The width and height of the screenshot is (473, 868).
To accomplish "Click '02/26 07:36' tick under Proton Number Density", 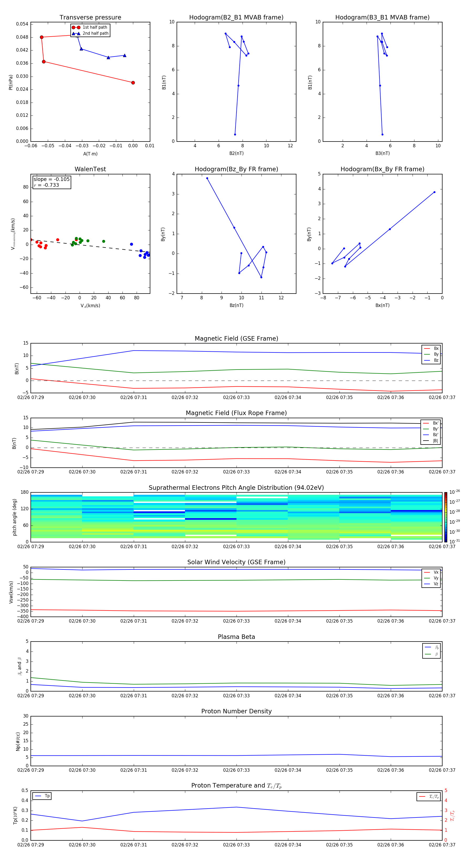I will 390,770.
